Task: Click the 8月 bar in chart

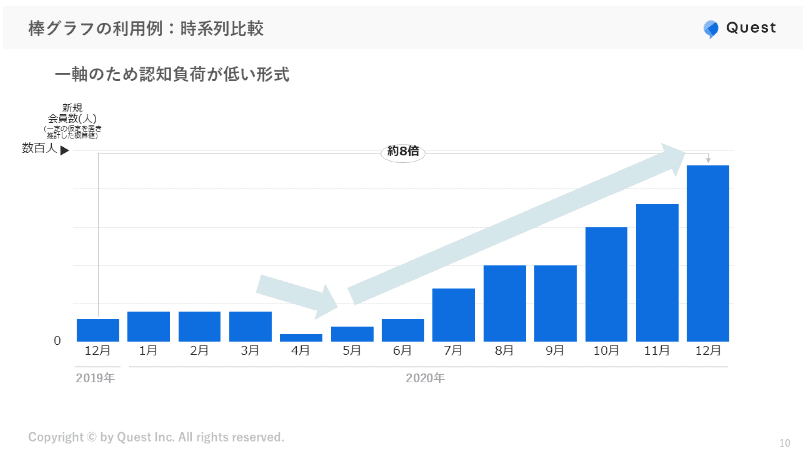Action: coord(504,303)
